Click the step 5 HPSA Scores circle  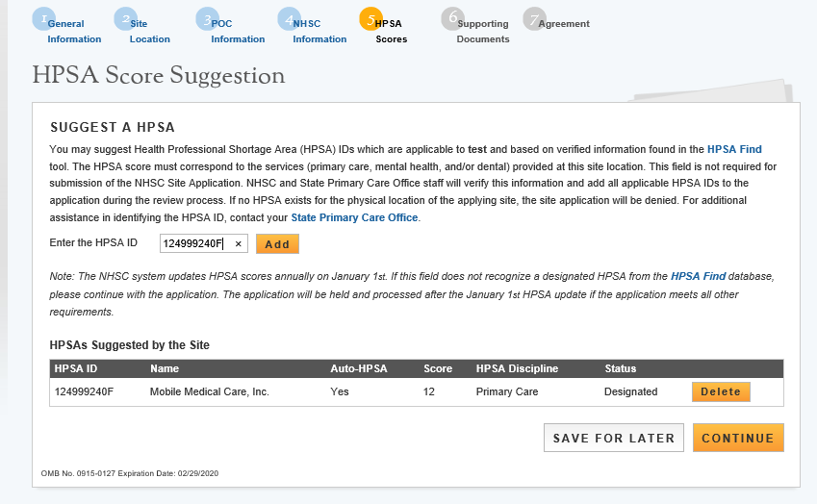pyautogui.click(x=370, y=19)
